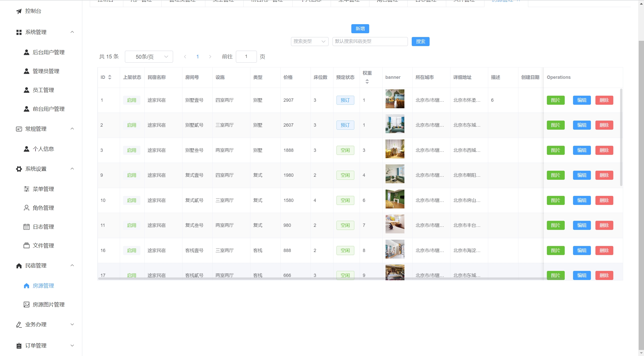Image resolution: width=644 pixels, height=356 pixels.
Task: Click the table's horizontal scrollbar
Action: point(302,279)
